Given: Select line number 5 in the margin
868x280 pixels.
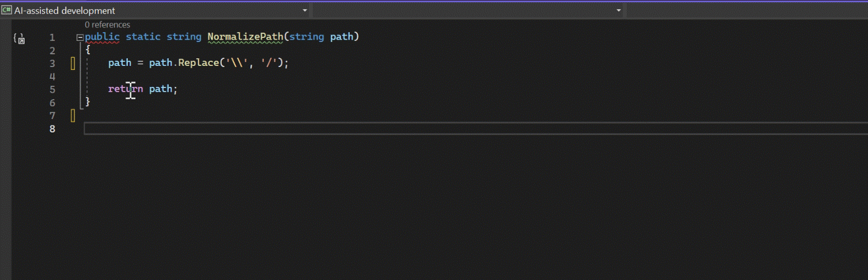Looking at the screenshot, I should 53,89.
